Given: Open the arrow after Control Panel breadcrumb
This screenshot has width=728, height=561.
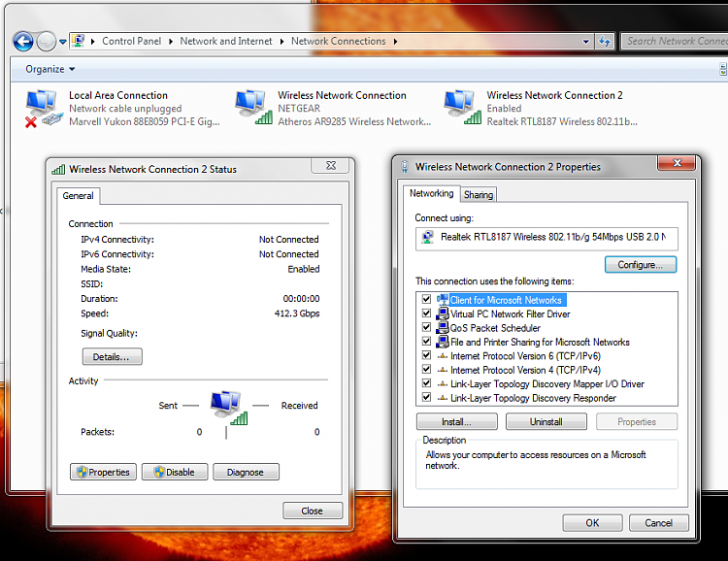Looking at the screenshot, I should point(171,42).
